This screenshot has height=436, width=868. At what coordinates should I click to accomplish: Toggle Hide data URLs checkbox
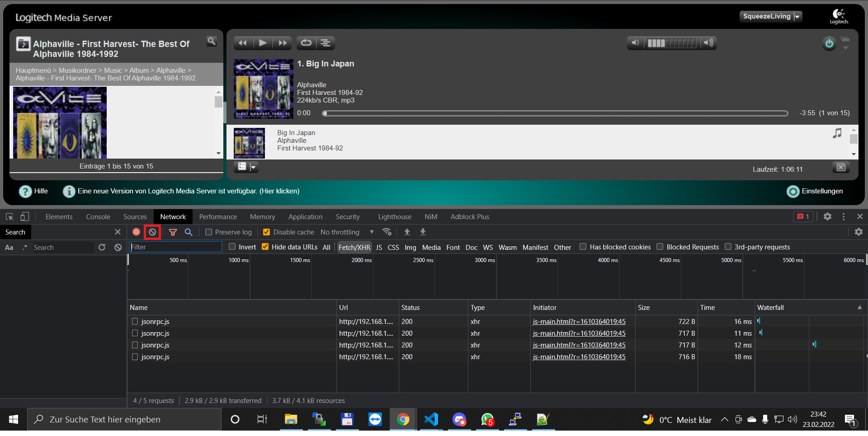click(x=265, y=247)
